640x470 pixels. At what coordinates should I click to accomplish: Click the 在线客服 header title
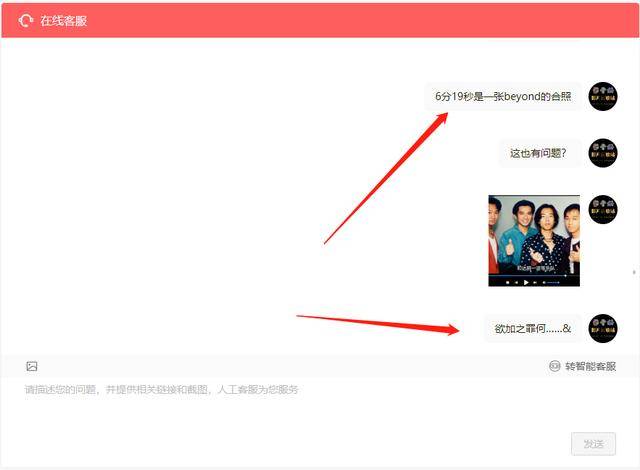pos(64,21)
